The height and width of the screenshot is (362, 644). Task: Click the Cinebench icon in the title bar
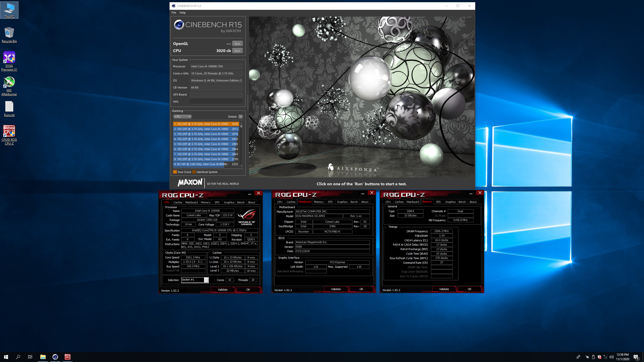pyautogui.click(x=174, y=6)
